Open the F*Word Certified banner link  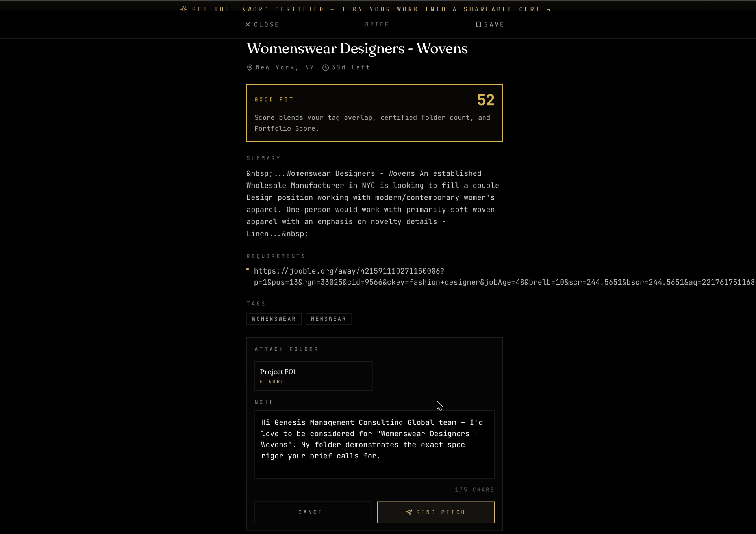pyautogui.click(x=366, y=9)
